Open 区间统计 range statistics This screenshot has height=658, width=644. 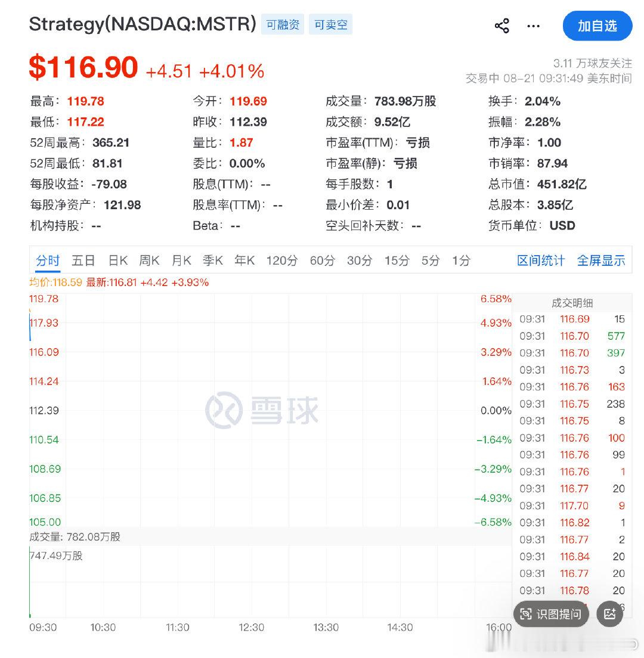541,260
